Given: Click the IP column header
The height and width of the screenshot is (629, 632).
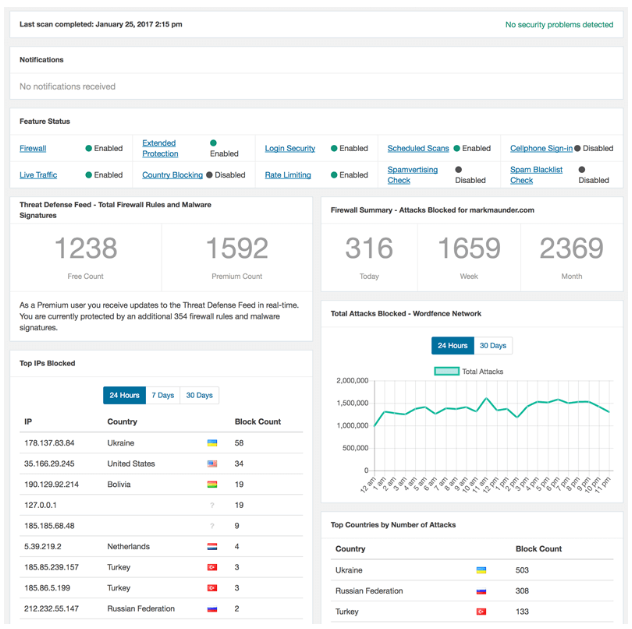Looking at the screenshot, I should [x=28, y=421].
